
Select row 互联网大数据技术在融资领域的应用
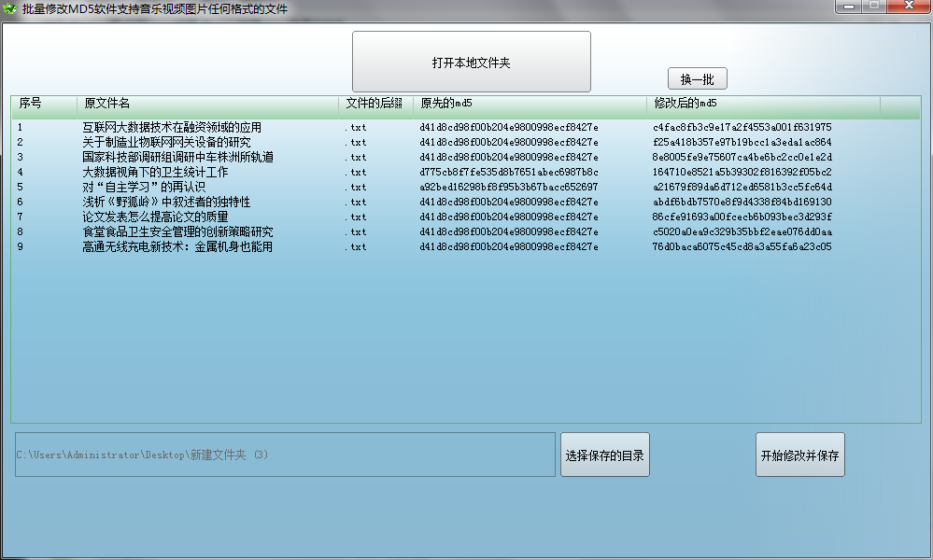[172, 127]
